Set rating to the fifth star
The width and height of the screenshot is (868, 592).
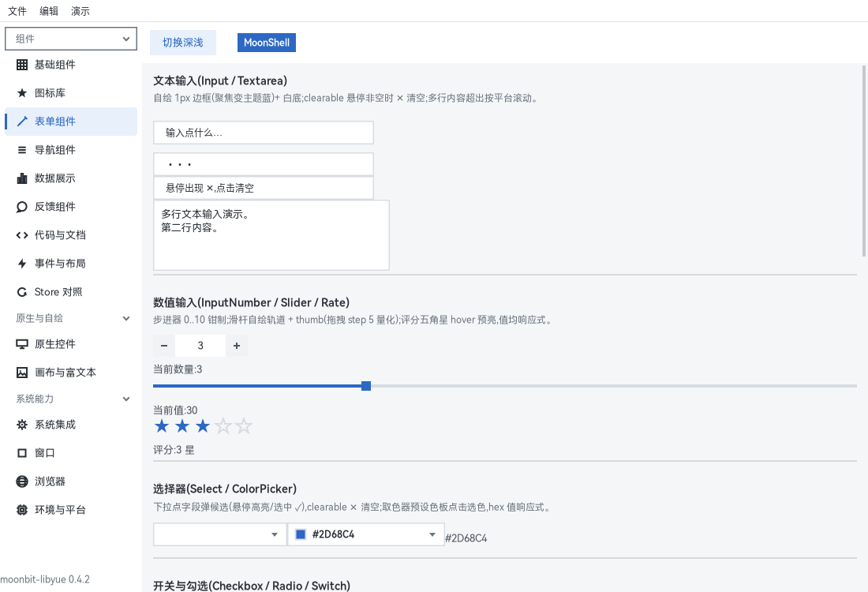(244, 426)
